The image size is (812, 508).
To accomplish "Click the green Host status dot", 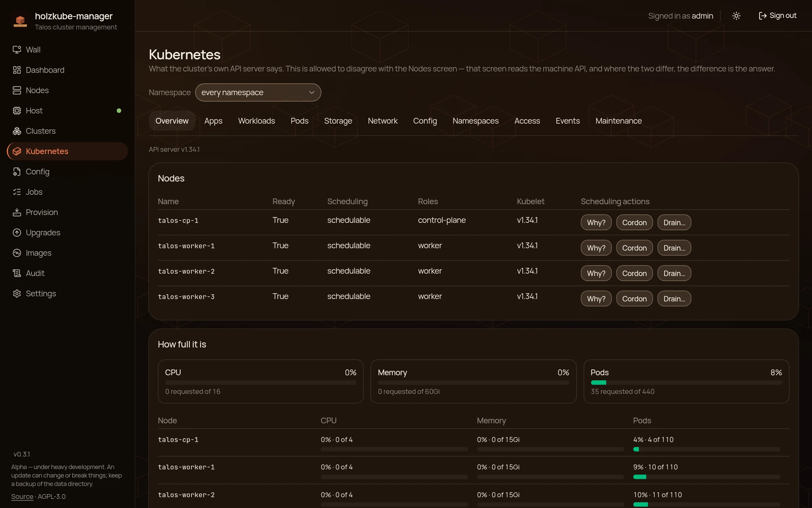I will click(119, 111).
